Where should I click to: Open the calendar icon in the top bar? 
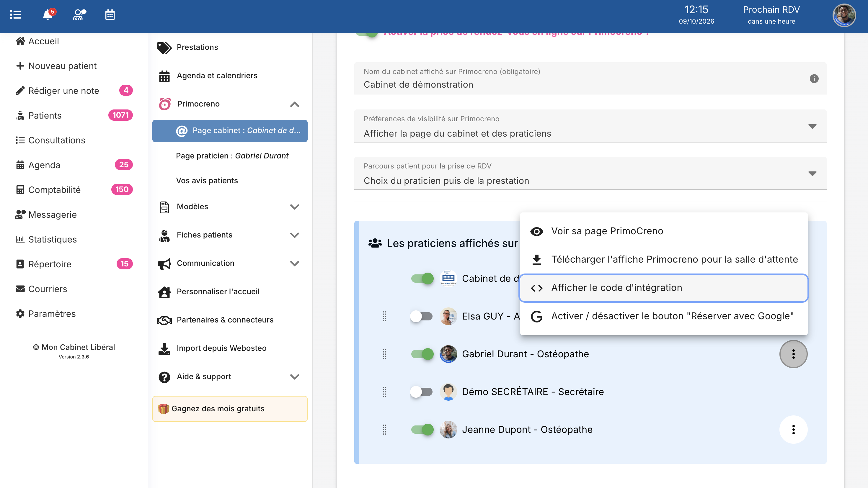[110, 15]
